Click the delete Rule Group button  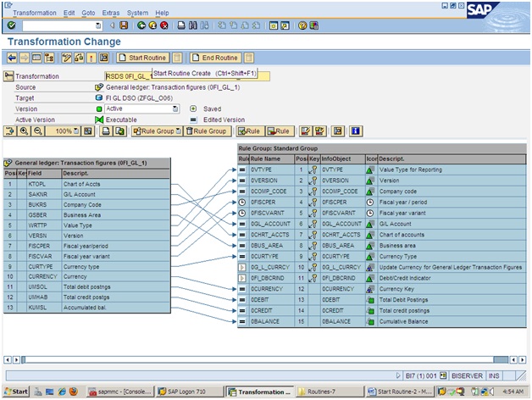tap(208, 131)
